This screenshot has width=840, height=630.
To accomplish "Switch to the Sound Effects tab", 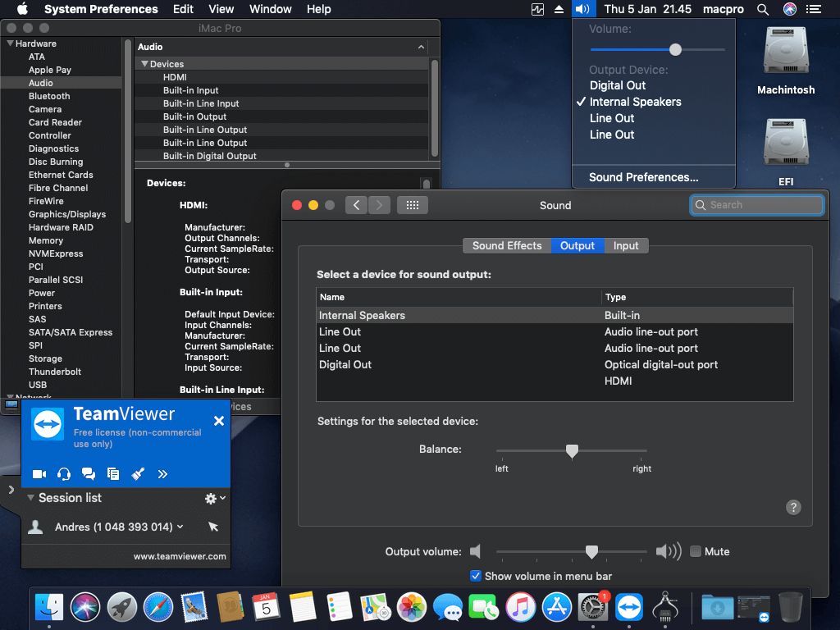I will pyautogui.click(x=507, y=245).
